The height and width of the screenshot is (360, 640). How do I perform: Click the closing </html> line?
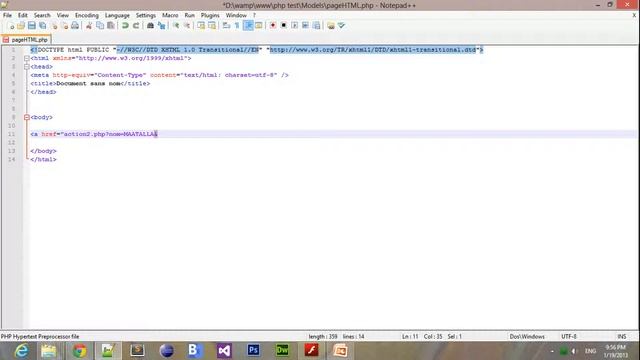43,160
